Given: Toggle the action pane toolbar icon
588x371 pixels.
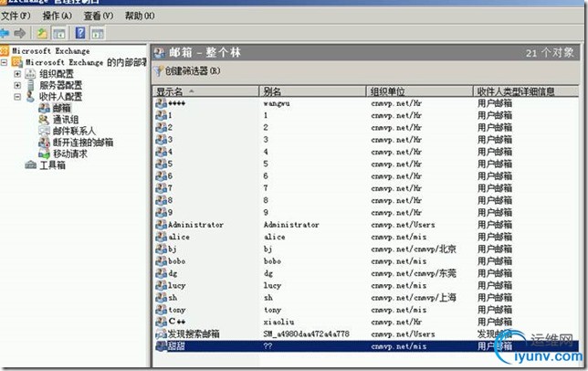Looking at the screenshot, I should tap(98, 34).
